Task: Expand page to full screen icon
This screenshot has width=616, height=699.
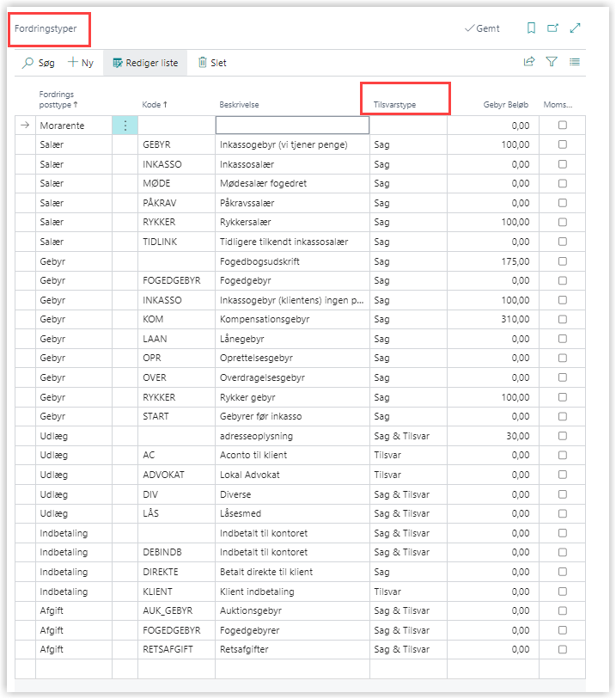Action: pyautogui.click(x=576, y=28)
